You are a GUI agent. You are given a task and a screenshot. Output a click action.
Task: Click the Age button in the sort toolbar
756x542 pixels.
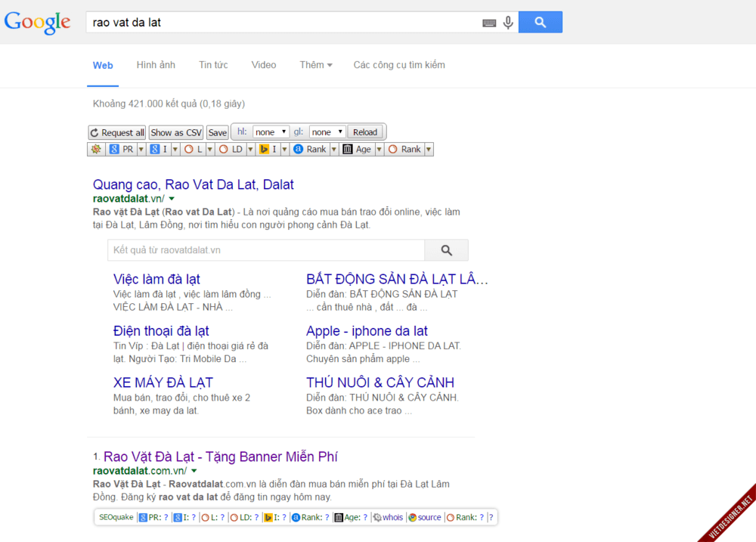point(358,150)
